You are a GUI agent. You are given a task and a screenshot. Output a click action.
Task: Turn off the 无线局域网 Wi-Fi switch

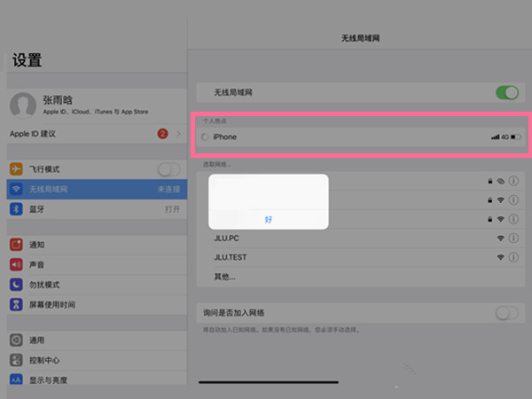click(506, 92)
